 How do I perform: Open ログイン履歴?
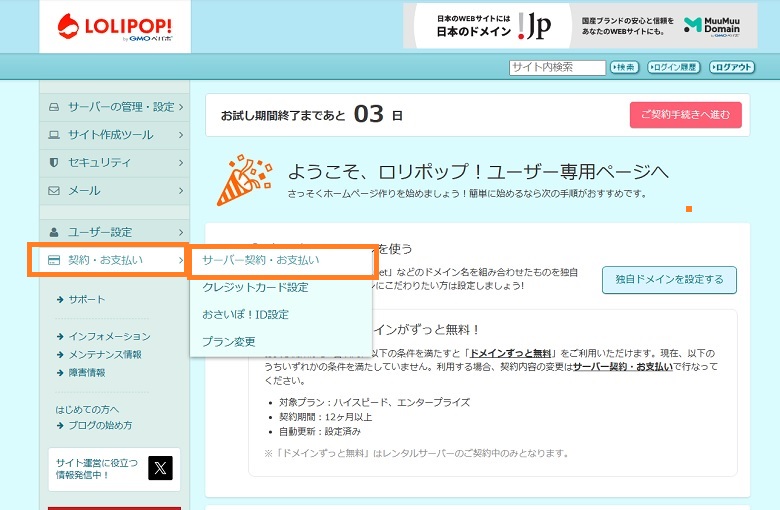(674, 67)
